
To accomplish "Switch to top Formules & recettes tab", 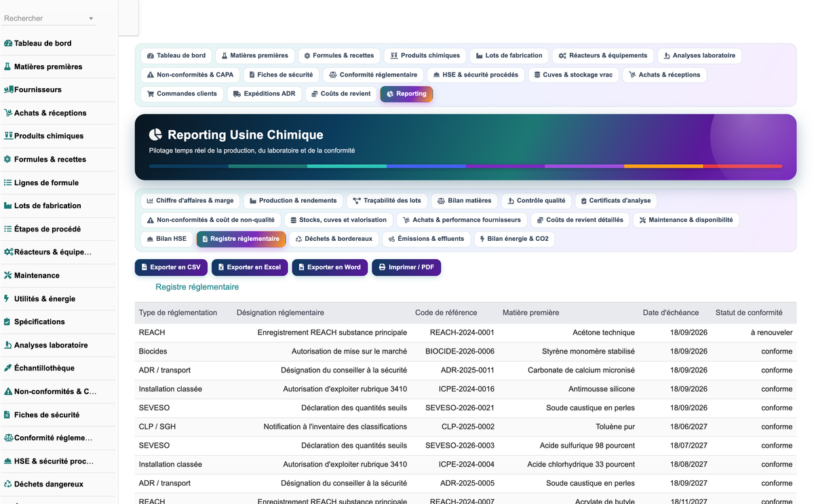I will 339,56.
